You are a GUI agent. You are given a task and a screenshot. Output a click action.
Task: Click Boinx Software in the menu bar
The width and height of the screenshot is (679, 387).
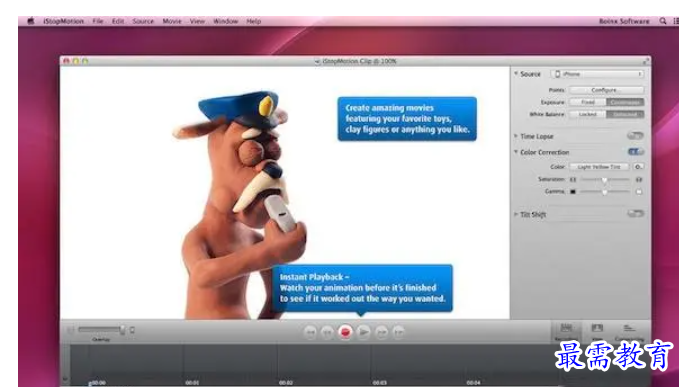(624, 21)
